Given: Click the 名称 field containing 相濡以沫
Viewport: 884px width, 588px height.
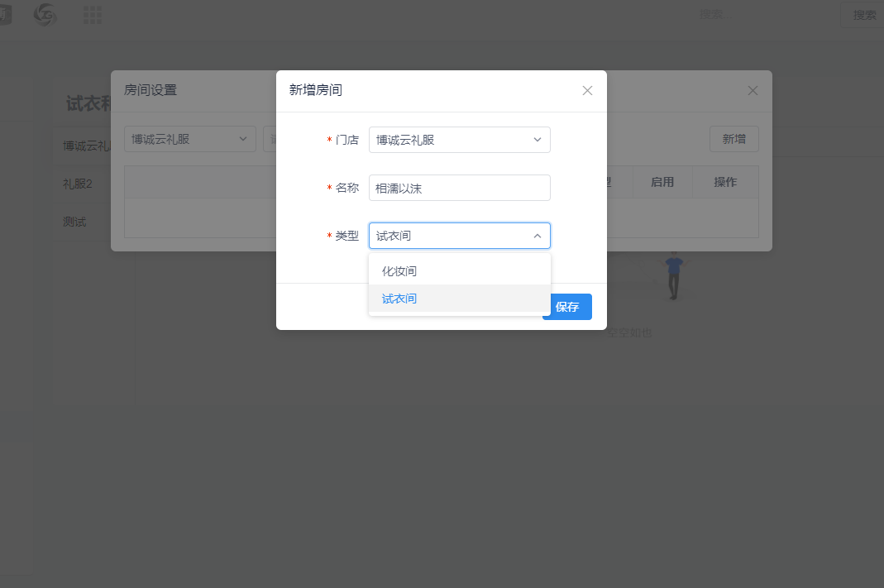Looking at the screenshot, I should (459, 187).
